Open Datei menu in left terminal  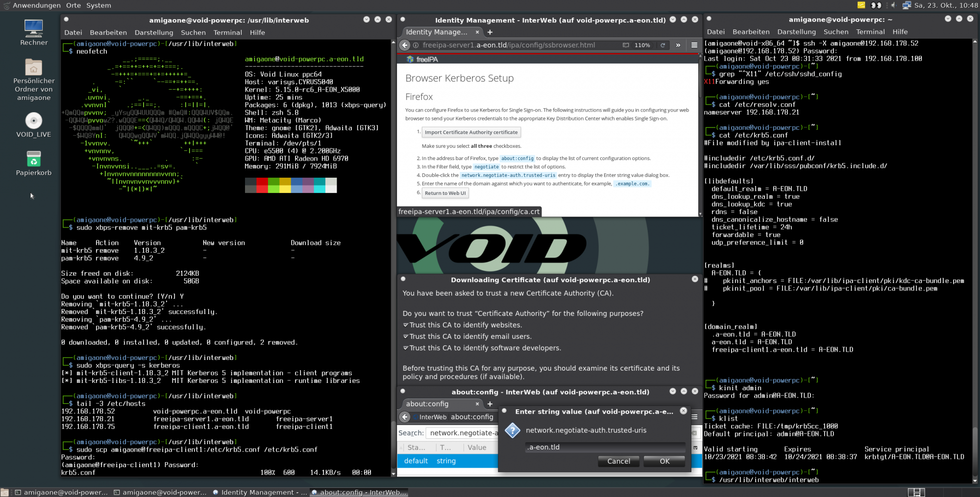73,33
